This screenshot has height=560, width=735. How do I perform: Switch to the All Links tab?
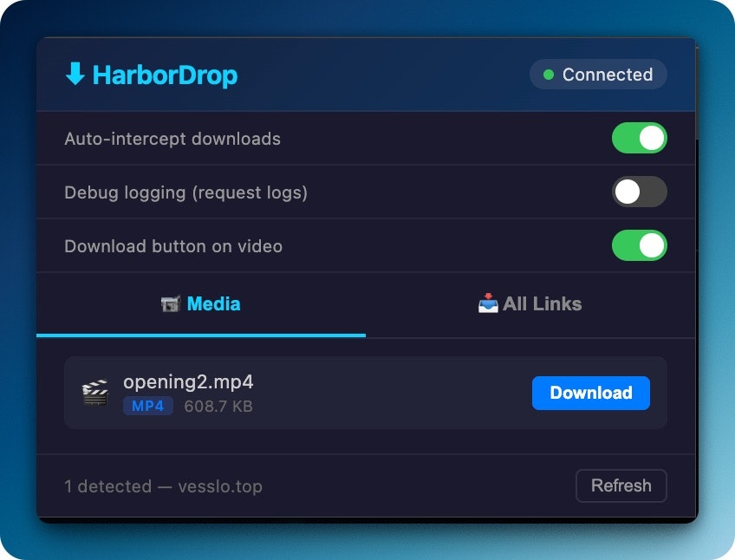click(529, 303)
